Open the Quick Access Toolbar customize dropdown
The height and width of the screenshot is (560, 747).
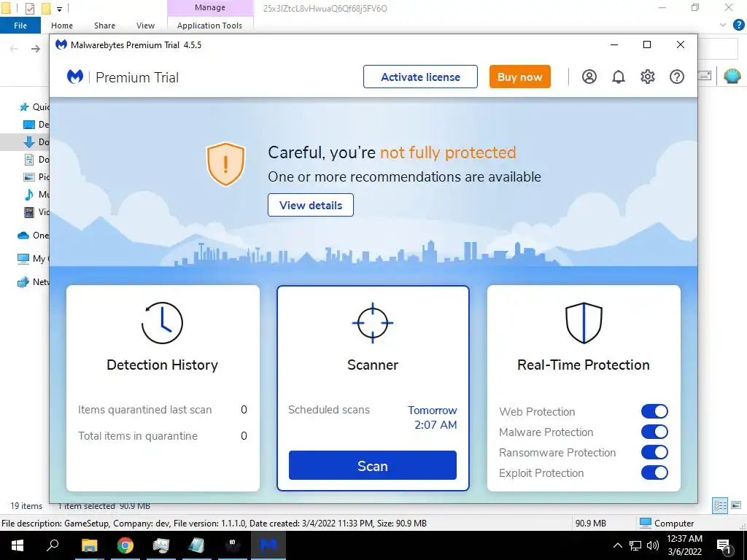click(60, 9)
